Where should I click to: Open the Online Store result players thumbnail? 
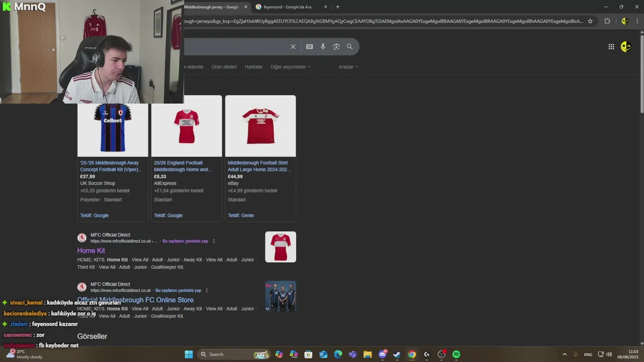(x=281, y=296)
